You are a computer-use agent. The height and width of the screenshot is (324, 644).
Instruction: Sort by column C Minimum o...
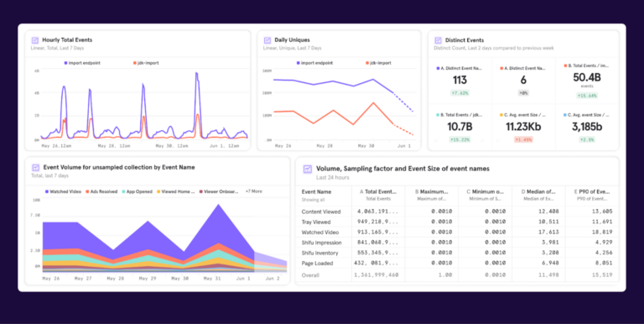click(485, 192)
